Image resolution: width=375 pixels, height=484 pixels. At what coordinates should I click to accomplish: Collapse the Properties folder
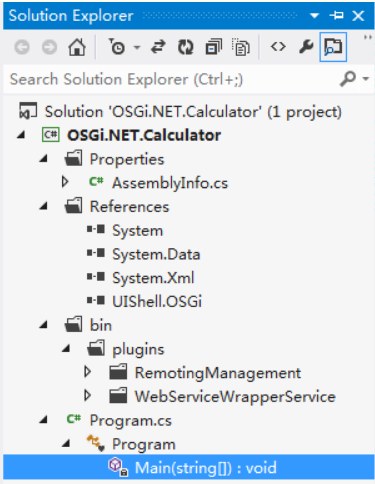coord(44,159)
